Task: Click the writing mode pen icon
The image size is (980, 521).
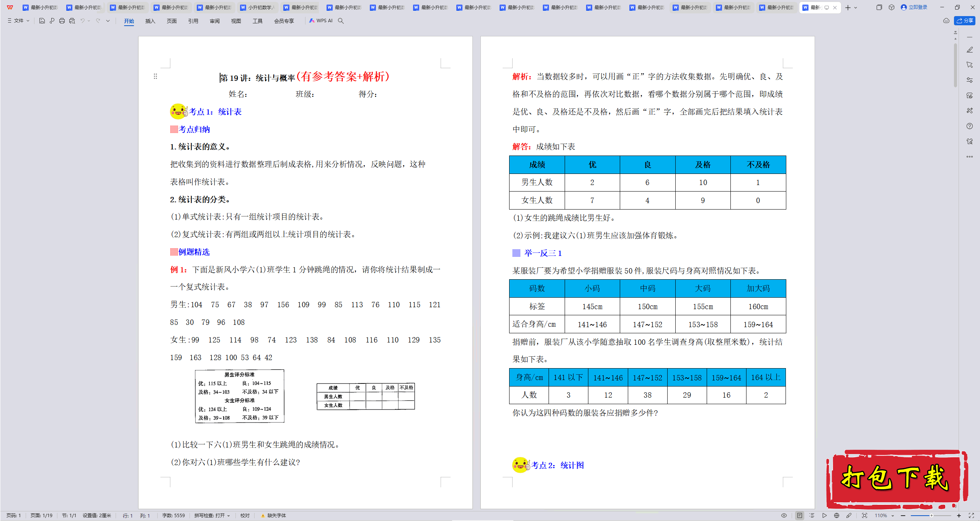Action: click(849, 516)
